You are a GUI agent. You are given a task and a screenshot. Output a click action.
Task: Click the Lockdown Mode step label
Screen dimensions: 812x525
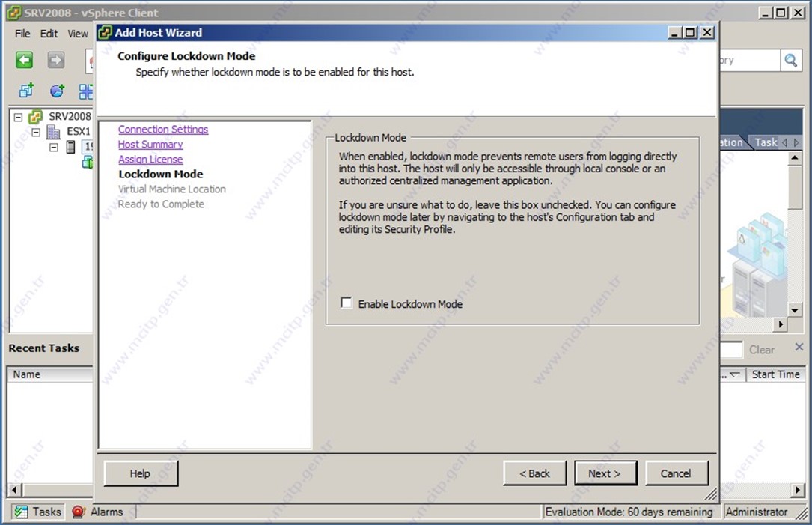tap(161, 175)
